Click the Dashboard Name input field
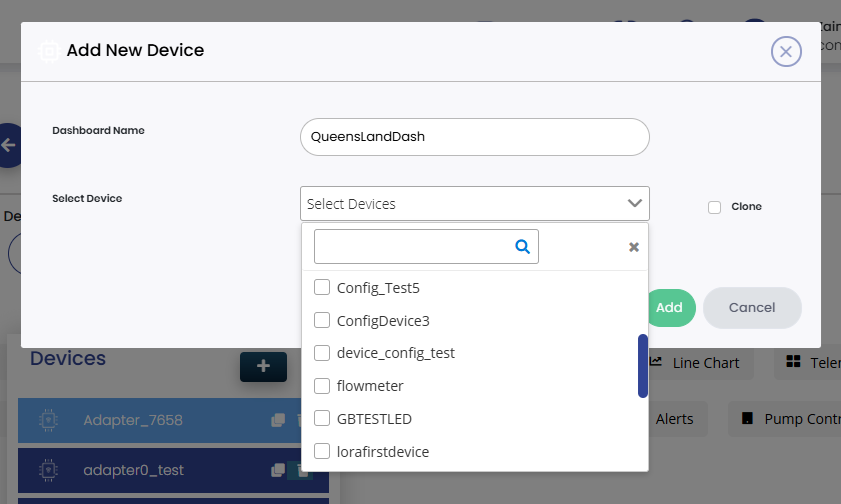 pyautogui.click(x=474, y=137)
